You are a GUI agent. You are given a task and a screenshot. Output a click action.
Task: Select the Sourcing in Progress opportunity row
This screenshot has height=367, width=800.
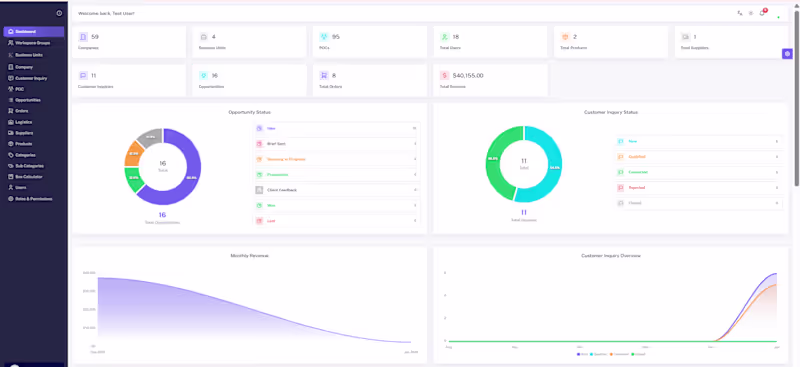[337, 159]
